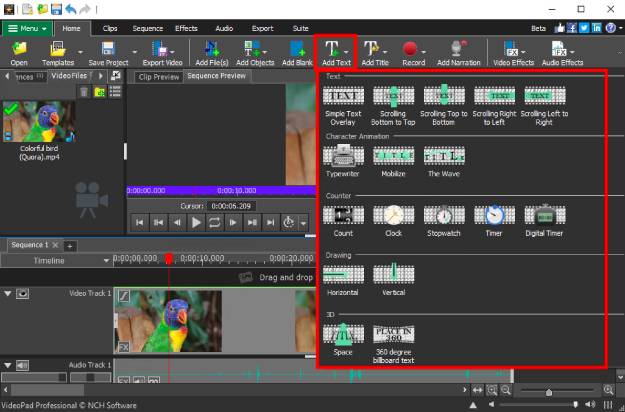Add a Clock counter

393,221
